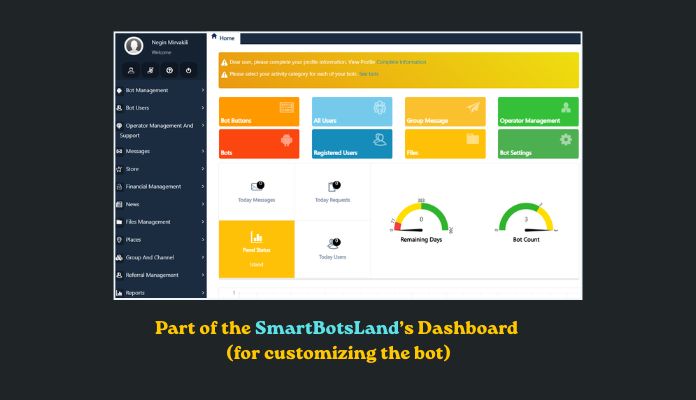The height and width of the screenshot is (400, 696).
Task: Click the folder icon on Files tile
Action: (472, 139)
